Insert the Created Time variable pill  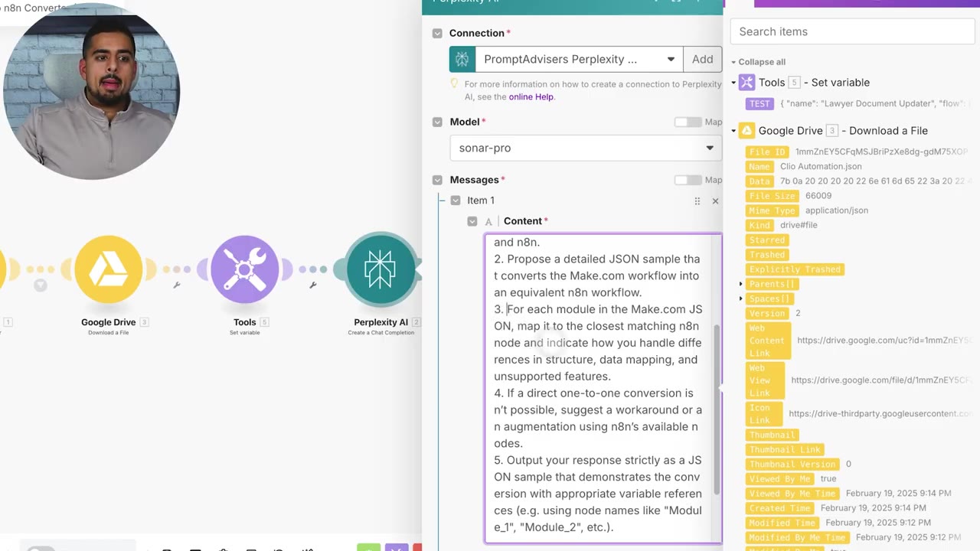(780, 507)
